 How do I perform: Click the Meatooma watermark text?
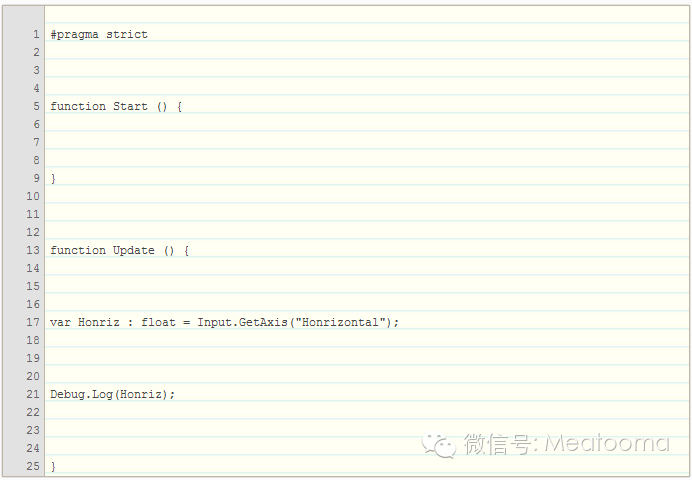pos(606,443)
